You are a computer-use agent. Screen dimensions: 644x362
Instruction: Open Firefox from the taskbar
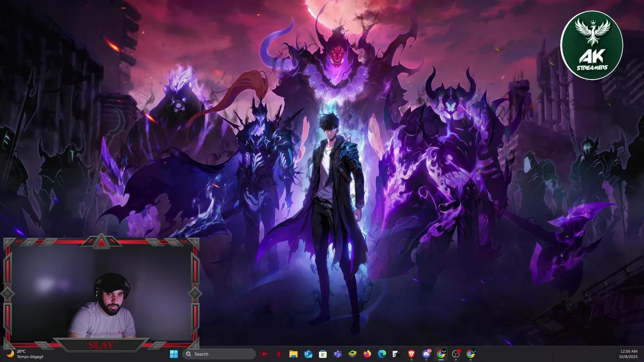[x=367, y=354]
